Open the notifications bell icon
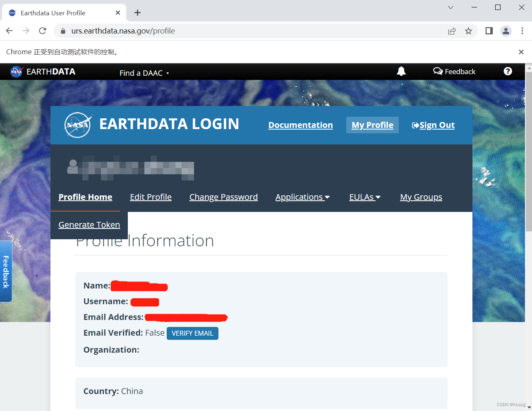This screenshot has height=411, width=532. tap(401, 71)
